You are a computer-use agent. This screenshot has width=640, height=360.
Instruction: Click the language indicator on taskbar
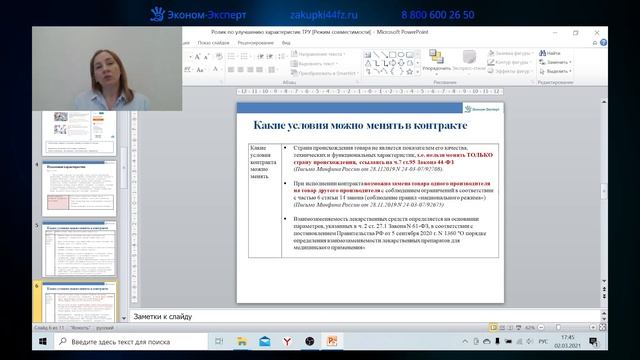[x=543, y=341]
